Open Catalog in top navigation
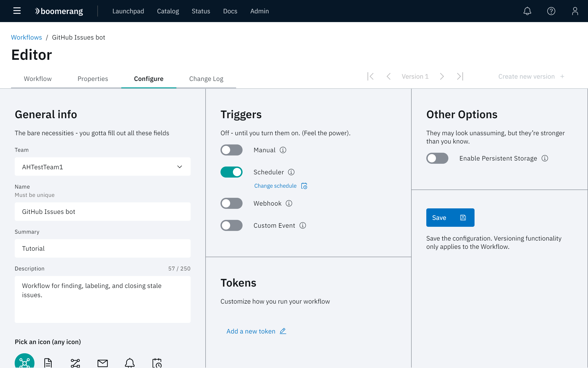 tap(168, 11)
